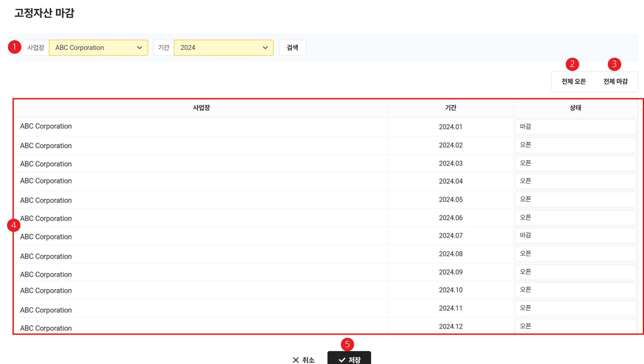Click the 전체 마감 button
The image size is (644, 364).
pyautogui.click(x=615, y=81)
